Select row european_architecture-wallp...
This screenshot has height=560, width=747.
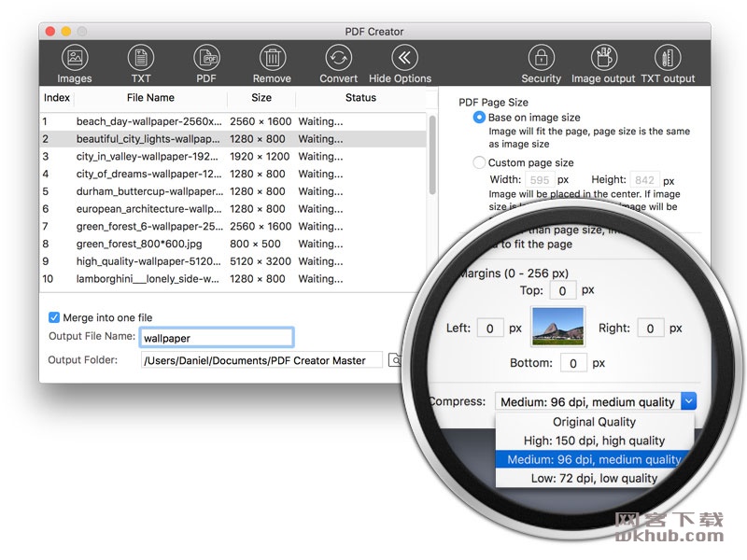pos(233,208)
